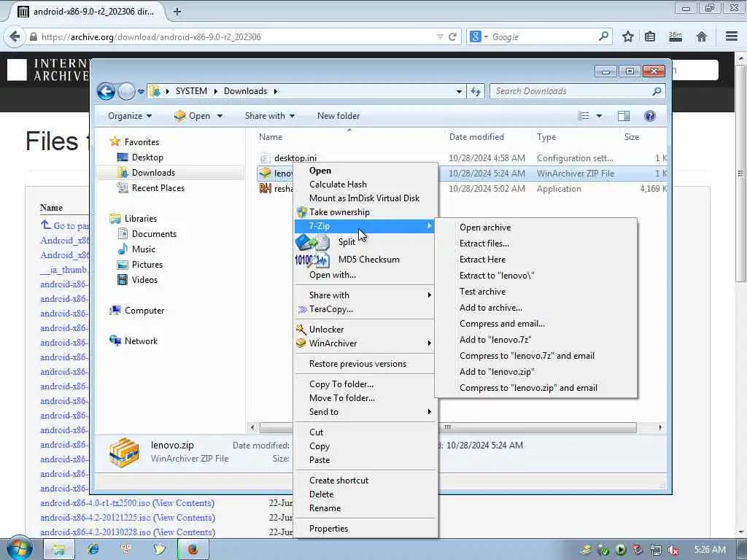This screenshot has width=747, height=560.
Task: Open the address bar history dropdown in Explorer
Action: 459,91
